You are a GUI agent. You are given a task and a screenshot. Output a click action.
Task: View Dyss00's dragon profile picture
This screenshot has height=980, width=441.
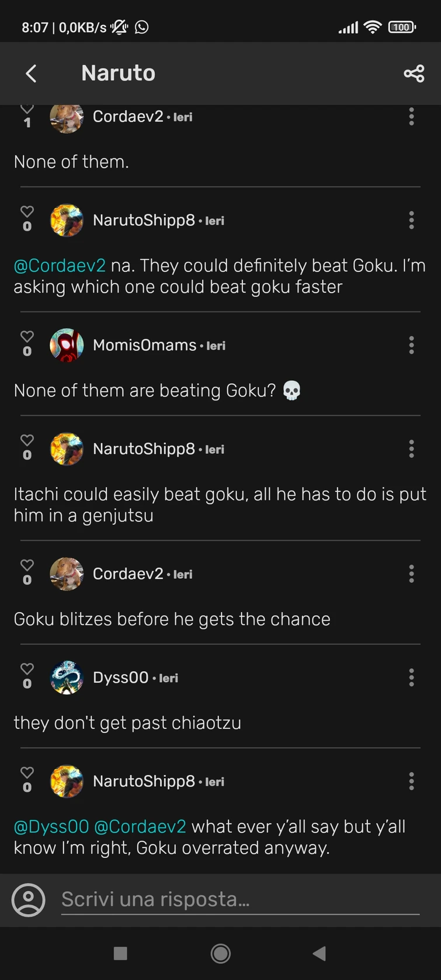click(67, 677)
